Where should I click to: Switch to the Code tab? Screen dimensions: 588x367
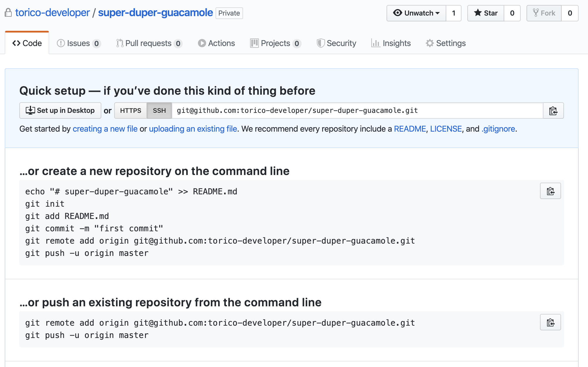pos(27,43)
